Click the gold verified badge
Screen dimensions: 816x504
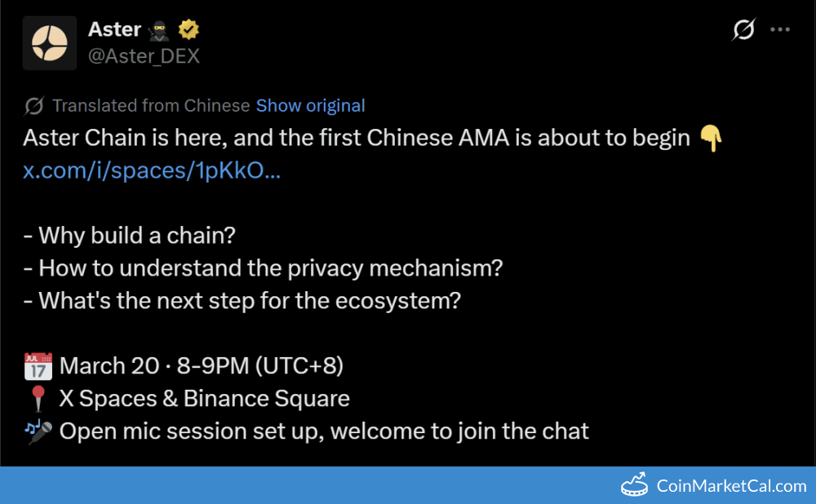click(x=189, y=30)
